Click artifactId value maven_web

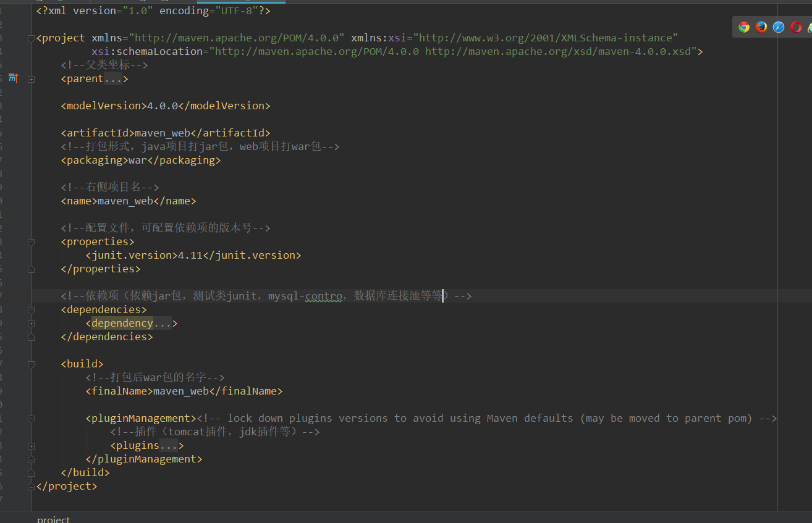tap(163, 133)
